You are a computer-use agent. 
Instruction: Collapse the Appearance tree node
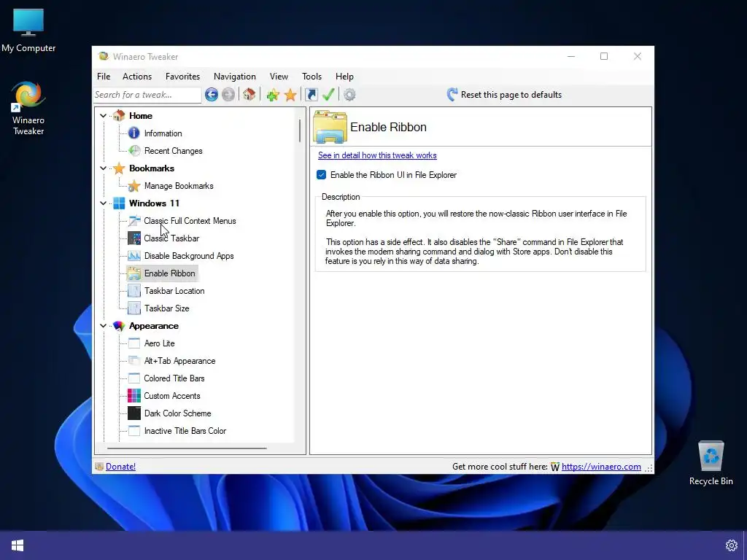point(103,326)
